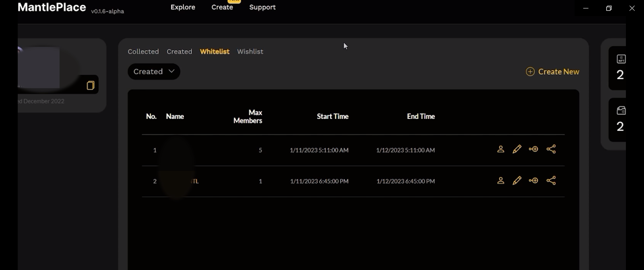
Task: Click the Max Members column header
Action: click(x=248, y=117)
